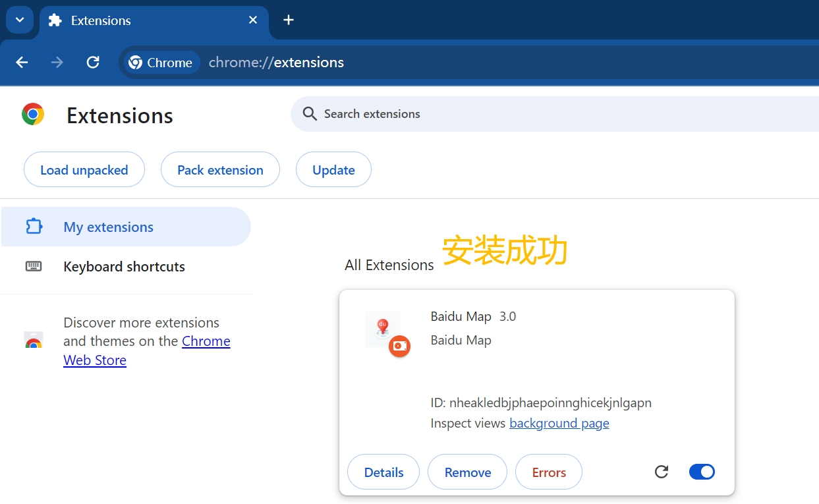Image resolution: width=819 pixels, height=504 pixels.
Task: Click the Search extensions field
Action: coord(555,114)
